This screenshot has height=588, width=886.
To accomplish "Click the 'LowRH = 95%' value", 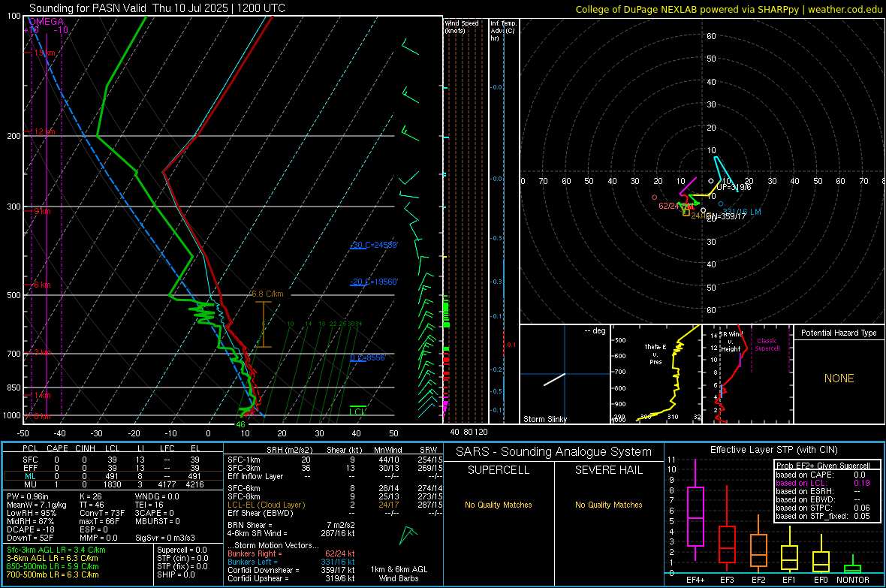I will [x=31, y=513].
